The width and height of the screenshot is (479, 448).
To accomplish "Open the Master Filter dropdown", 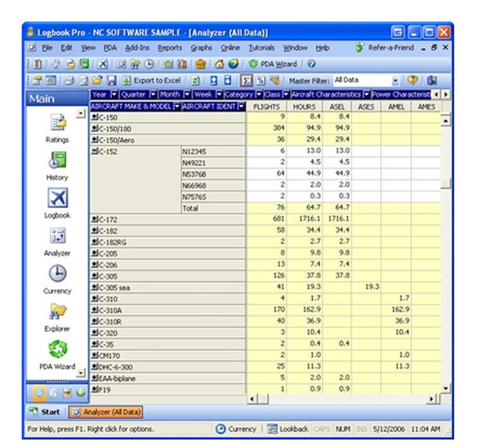I will point(395,81).
